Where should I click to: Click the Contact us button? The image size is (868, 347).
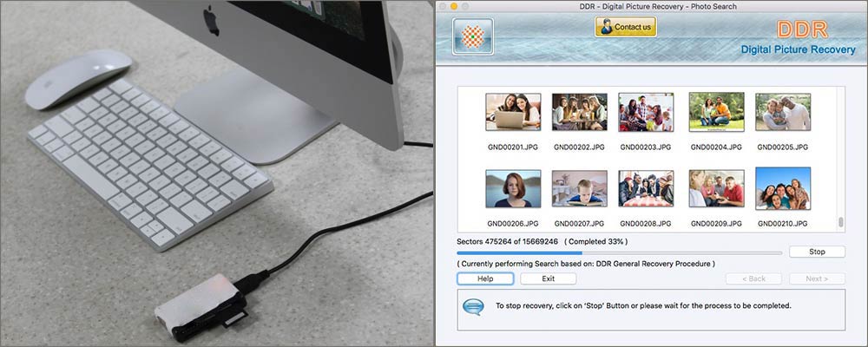(x=626, y=27)
